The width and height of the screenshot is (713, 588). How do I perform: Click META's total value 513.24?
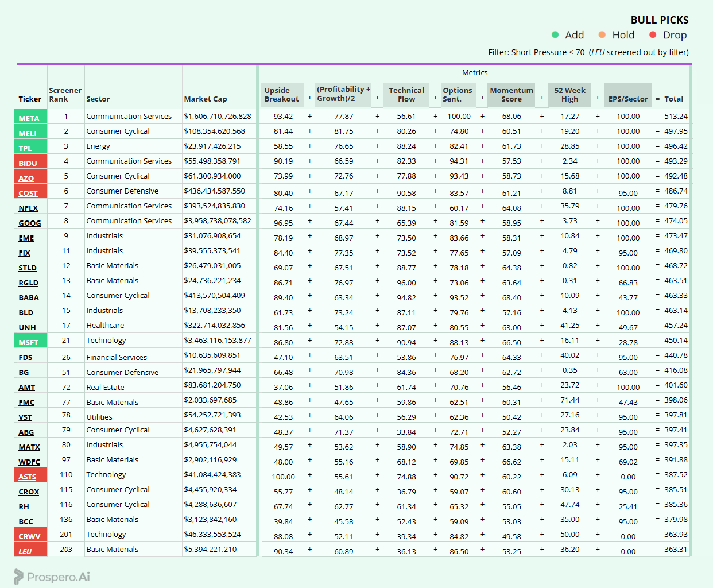[x=676, y=116]
